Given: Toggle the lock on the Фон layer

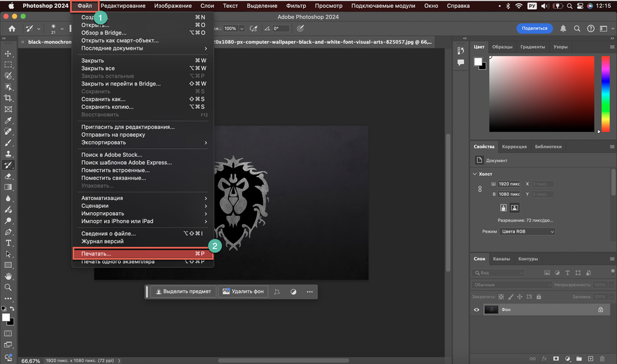Looking at the screenshot, I should [601, 310].
